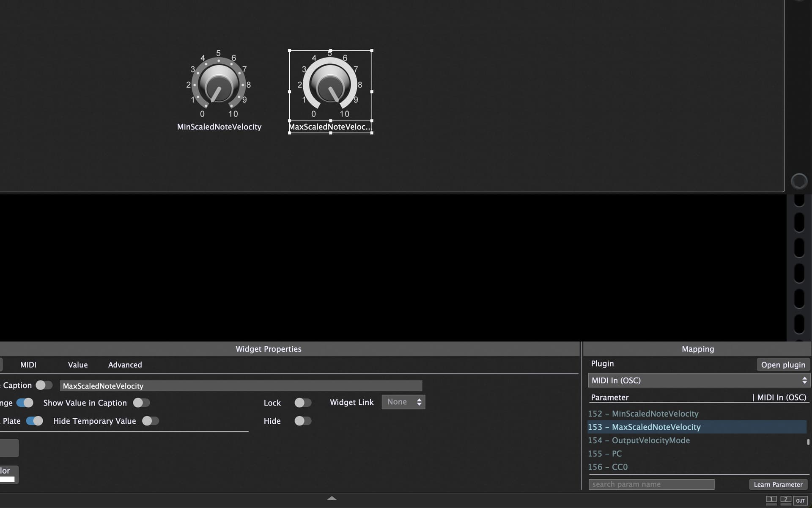Click the Open plugin button
This screenshot has width=812, height=508.
pos(783,365)
